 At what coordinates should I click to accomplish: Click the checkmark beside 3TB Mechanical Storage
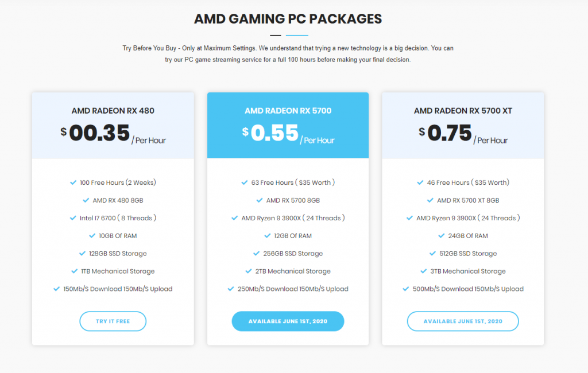click(x=424, y=271)
